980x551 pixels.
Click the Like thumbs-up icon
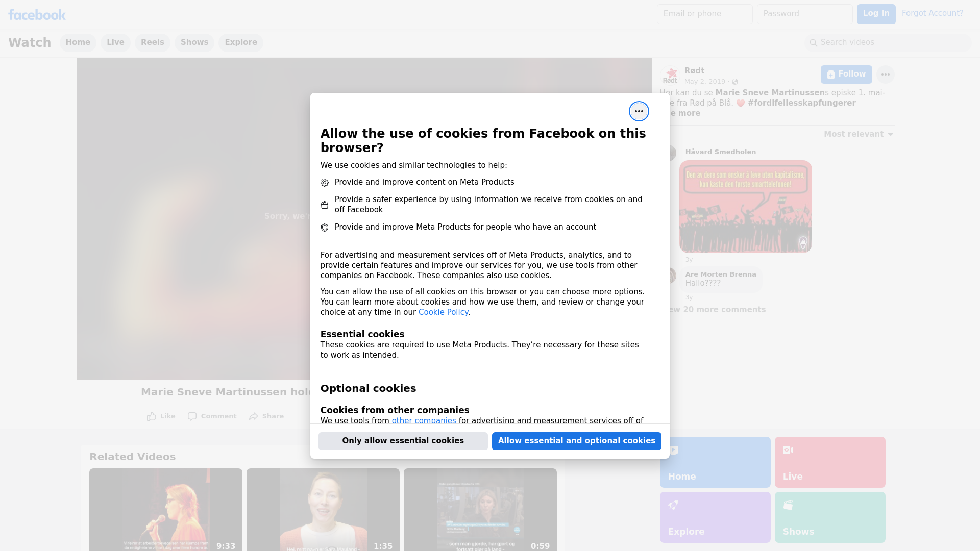coord(152,416)
